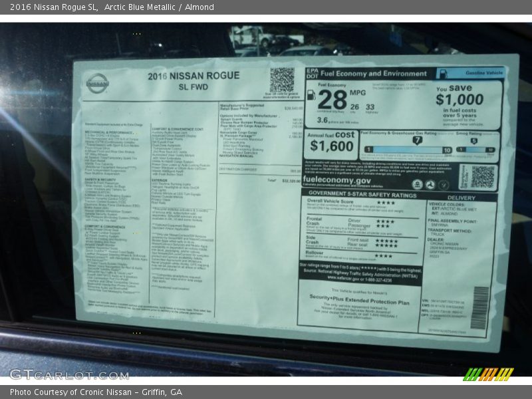The width and height of the screenshot is (532, 399).
Task: Click the Smartphone QR code near fueleconomy.gov
Action: point(483,177)
